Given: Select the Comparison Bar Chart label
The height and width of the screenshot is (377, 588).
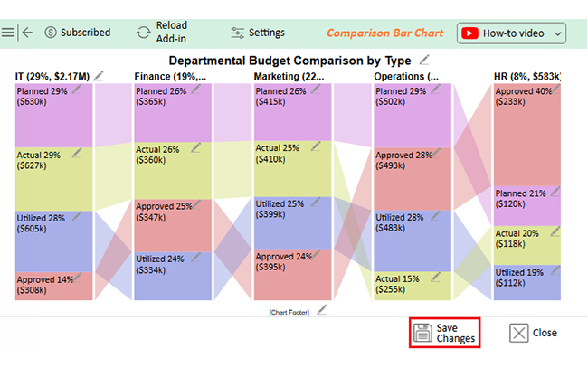Looking at the screenshot, I should [384, 33].
